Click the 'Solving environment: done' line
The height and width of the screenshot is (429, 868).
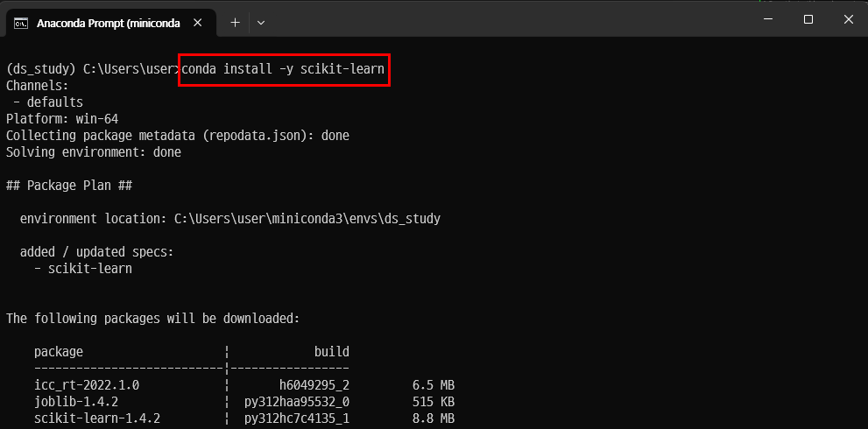[94, 152]
